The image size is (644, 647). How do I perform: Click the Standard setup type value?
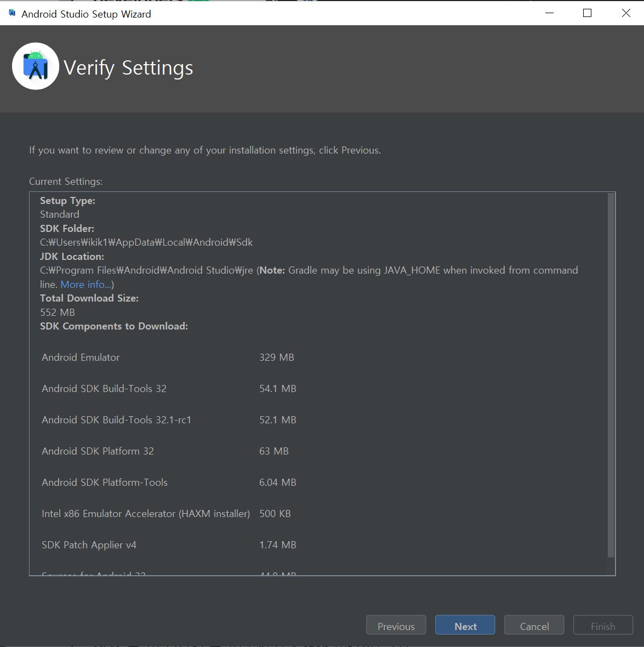[59, 214]
